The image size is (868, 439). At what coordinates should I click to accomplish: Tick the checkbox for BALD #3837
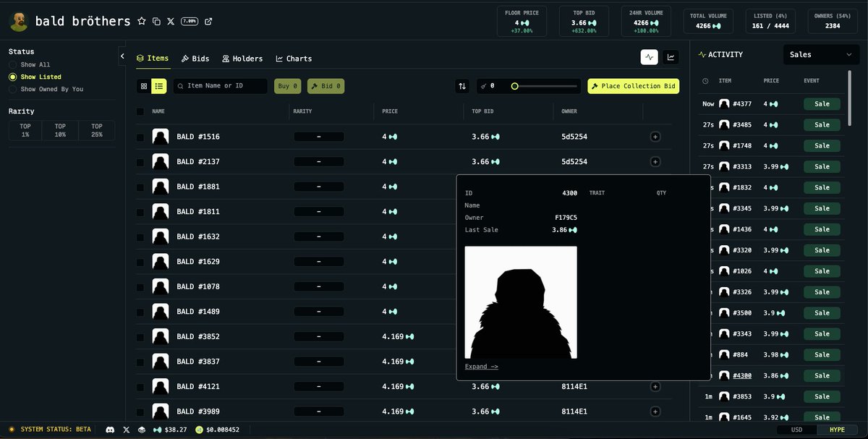click(x=140, y=362)
